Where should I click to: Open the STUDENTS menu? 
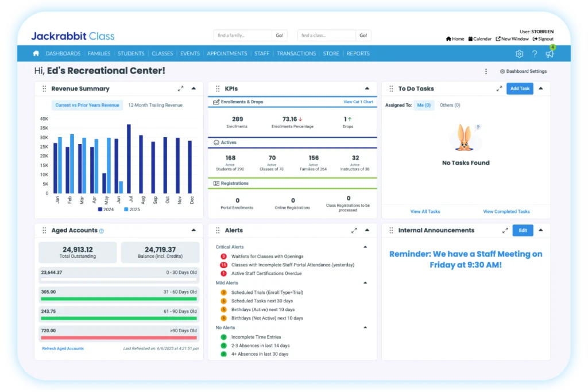click(x=131, y=53)
